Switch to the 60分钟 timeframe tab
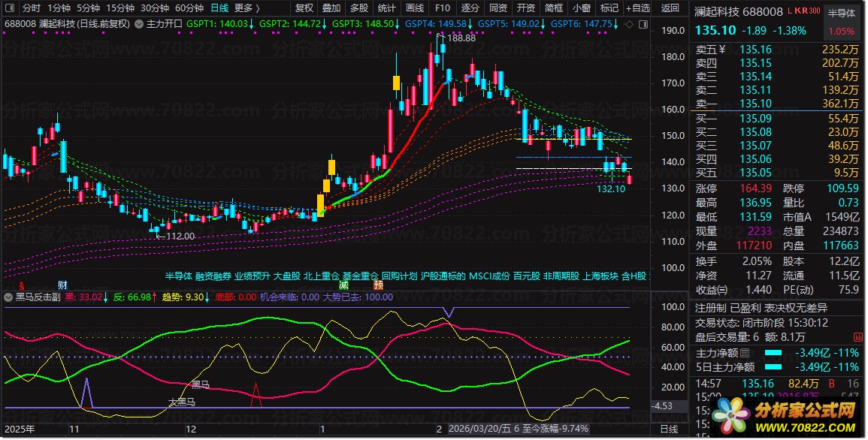Viewport: 868px width, 440px height. pyautogui.click(x=189, y=8)
